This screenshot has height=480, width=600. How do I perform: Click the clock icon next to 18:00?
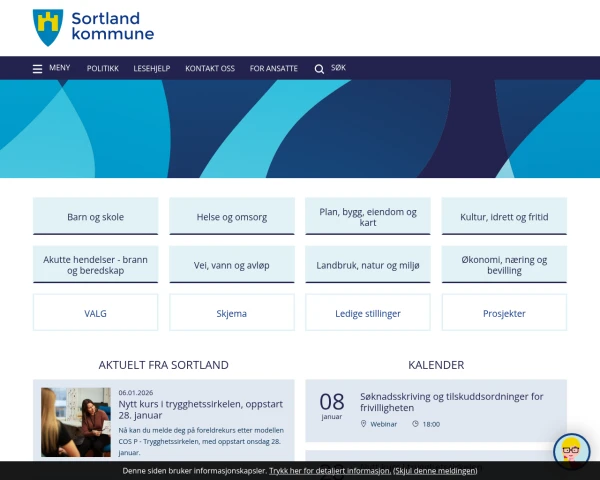415,424
